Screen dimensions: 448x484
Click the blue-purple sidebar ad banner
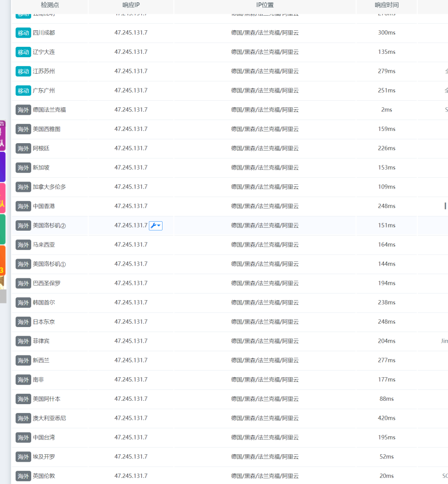(x=2, y=166)
